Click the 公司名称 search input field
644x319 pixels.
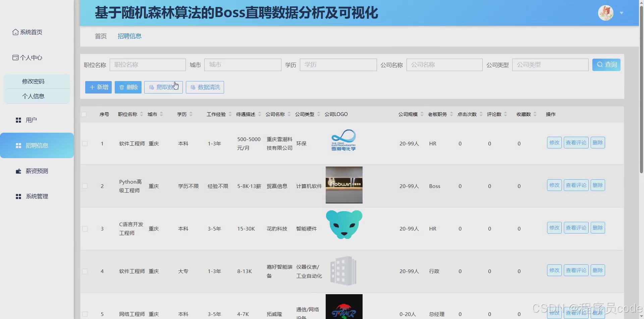click(444, 65)
